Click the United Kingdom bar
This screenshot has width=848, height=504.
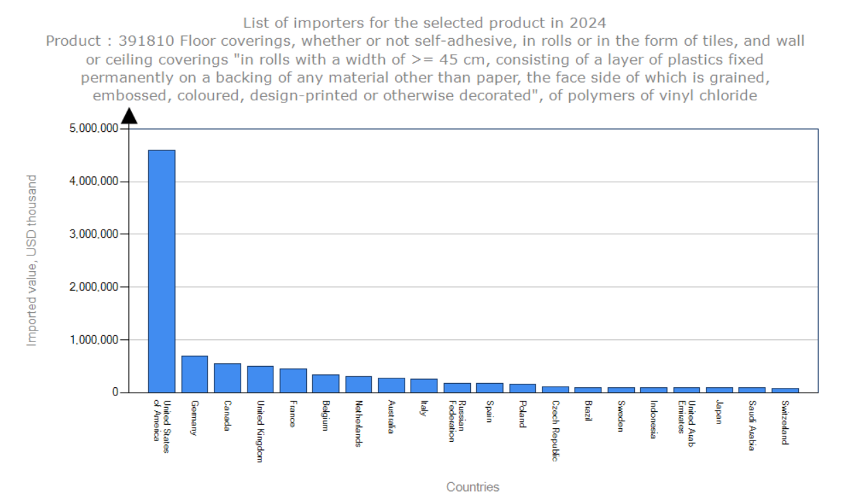pyautogui.click(x=260, y=379)
